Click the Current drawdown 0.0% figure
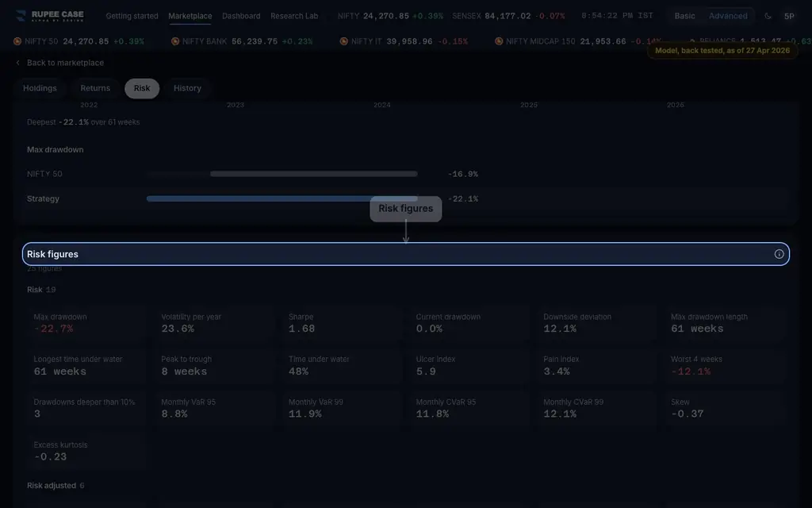Screen dimensions: 812x508 [468, 324]
